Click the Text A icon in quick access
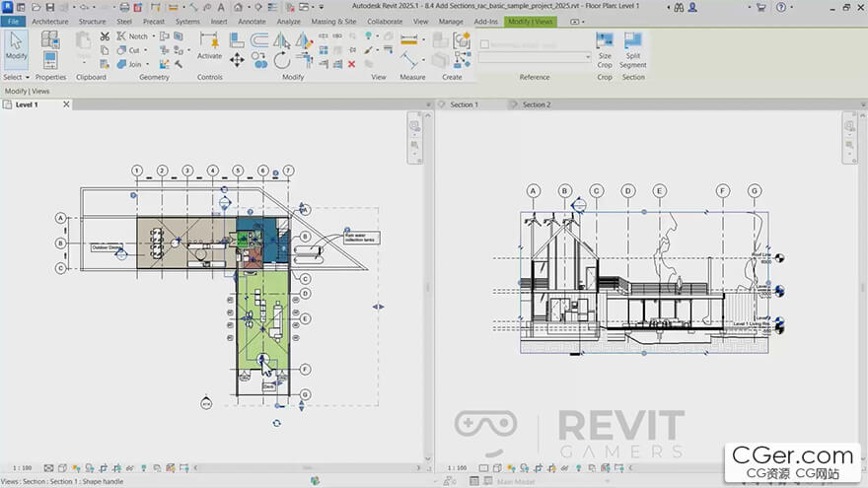This screenshot has height=488, width=868. (221, 7)
